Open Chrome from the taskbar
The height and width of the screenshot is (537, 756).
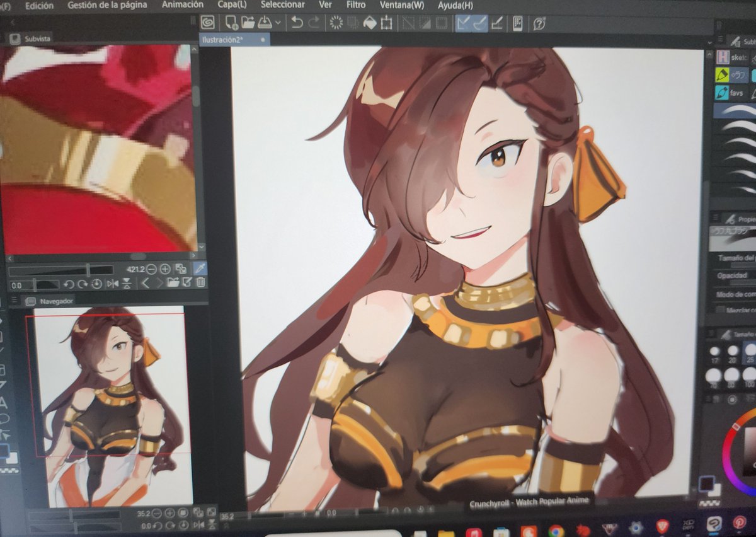(x=556, y=531)
